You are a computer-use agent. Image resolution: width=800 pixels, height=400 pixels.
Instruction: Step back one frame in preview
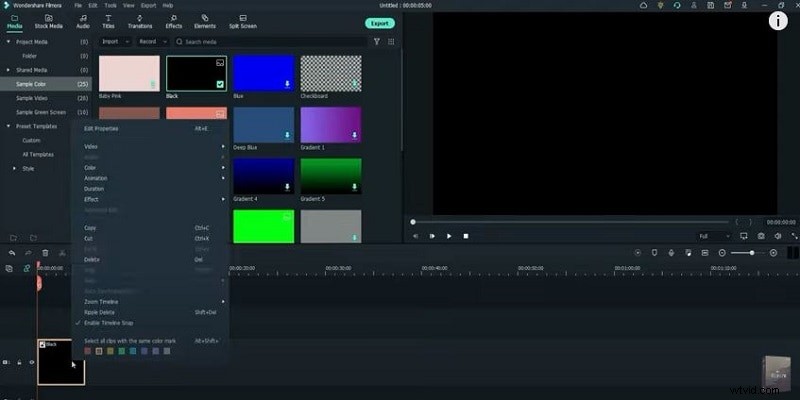(x=415, y=236)
